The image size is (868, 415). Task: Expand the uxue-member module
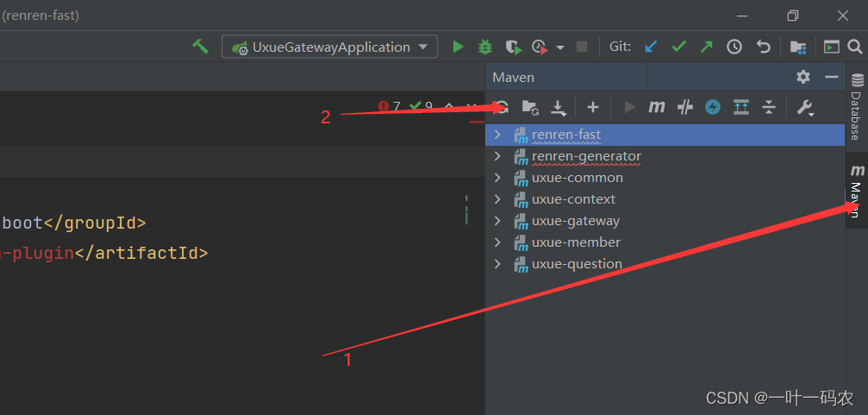tap(497, 242)
